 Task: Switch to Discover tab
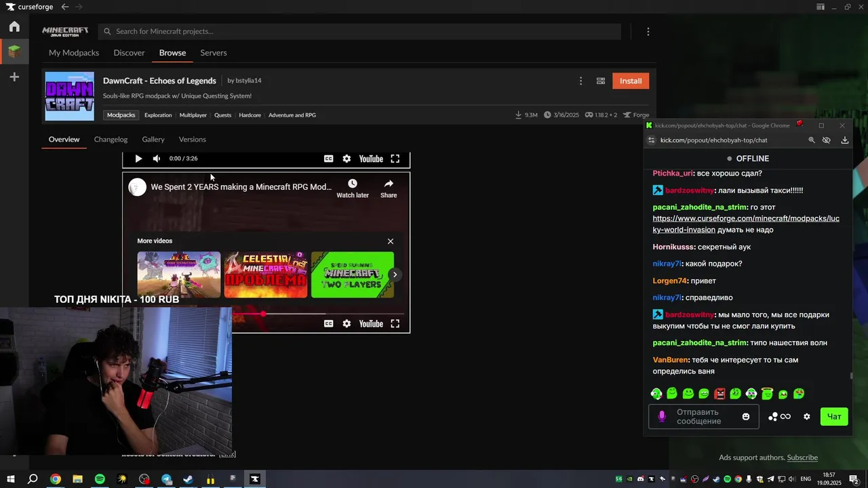(129, 53)
